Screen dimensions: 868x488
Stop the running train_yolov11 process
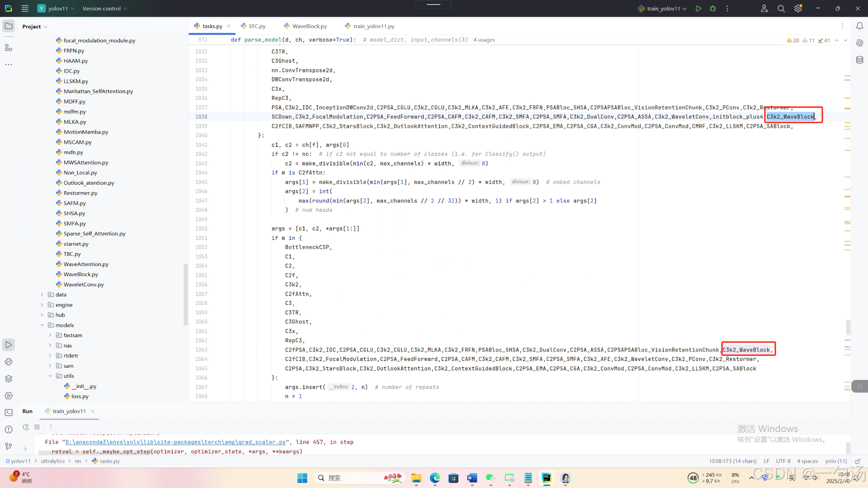tap(37, 427)
